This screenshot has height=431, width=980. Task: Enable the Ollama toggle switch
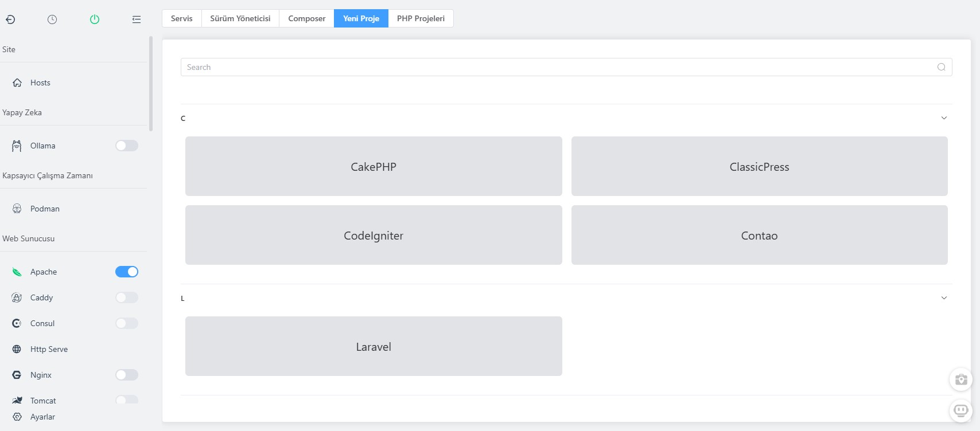click(127, 146)
